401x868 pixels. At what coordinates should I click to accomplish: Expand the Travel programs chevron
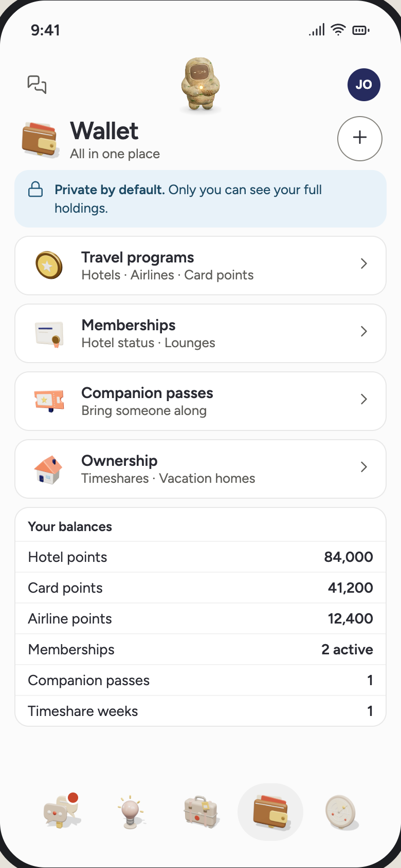(x=364, y=263)
